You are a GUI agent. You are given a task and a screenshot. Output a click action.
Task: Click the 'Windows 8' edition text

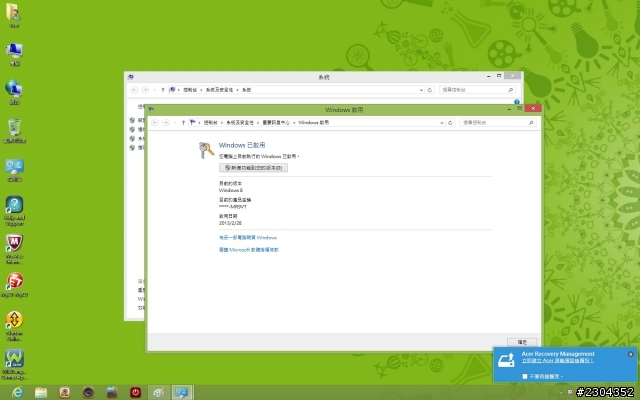tap(231, 190)
